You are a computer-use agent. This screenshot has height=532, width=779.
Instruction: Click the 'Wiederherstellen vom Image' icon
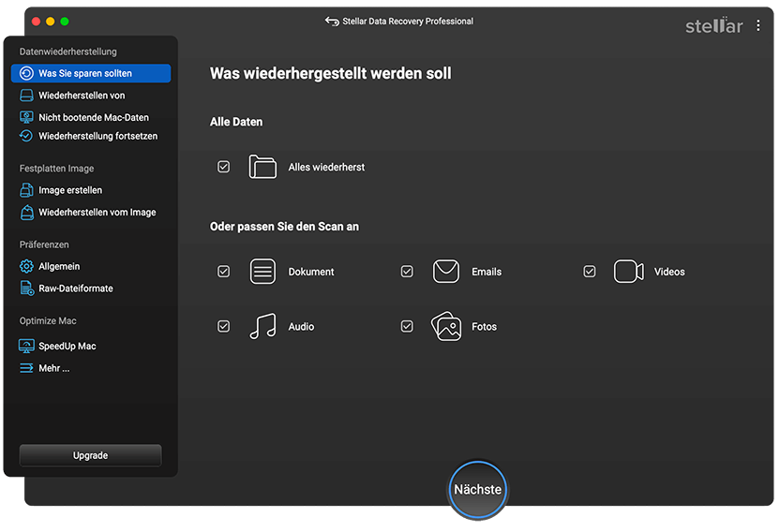pyautogui.click(x=27, y=212)
